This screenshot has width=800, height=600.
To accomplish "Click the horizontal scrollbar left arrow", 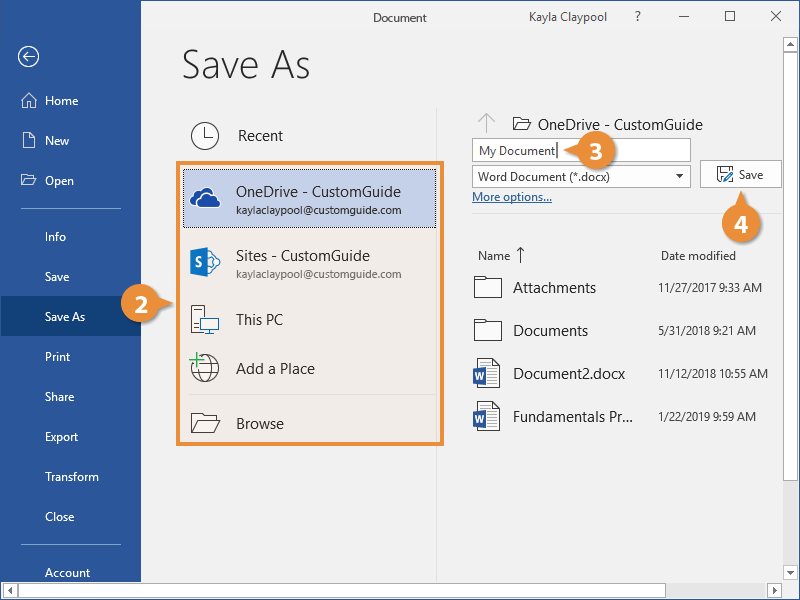I will click(10, 590).
